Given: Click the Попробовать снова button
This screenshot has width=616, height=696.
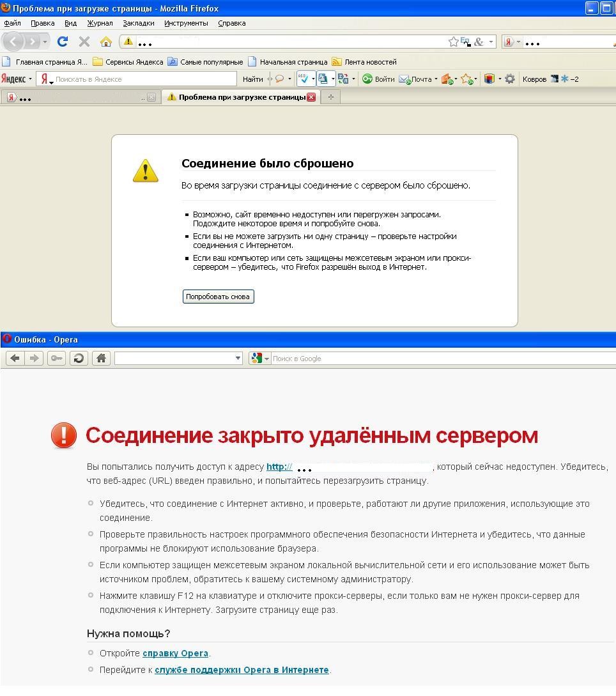Looking at the screenshot, I should click(219, 297).
